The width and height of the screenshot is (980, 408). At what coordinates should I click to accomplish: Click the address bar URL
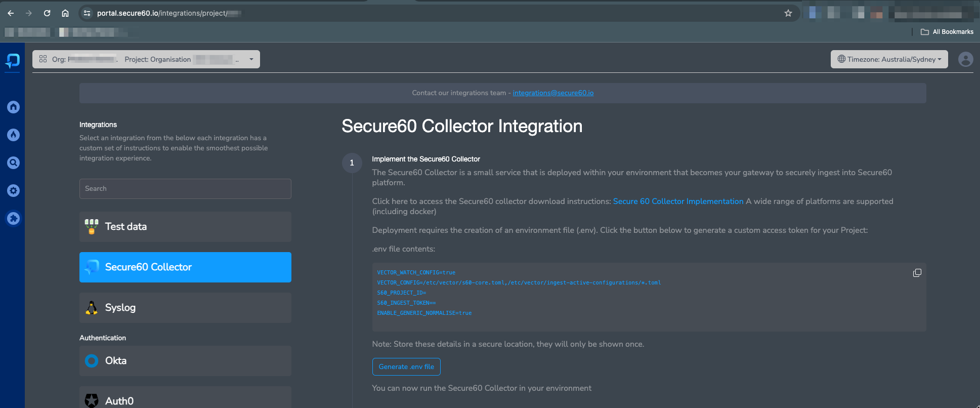click(x=169, y=13)
